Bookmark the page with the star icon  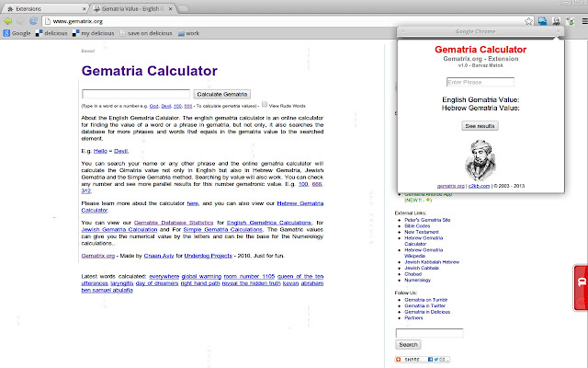click(529, 21)
